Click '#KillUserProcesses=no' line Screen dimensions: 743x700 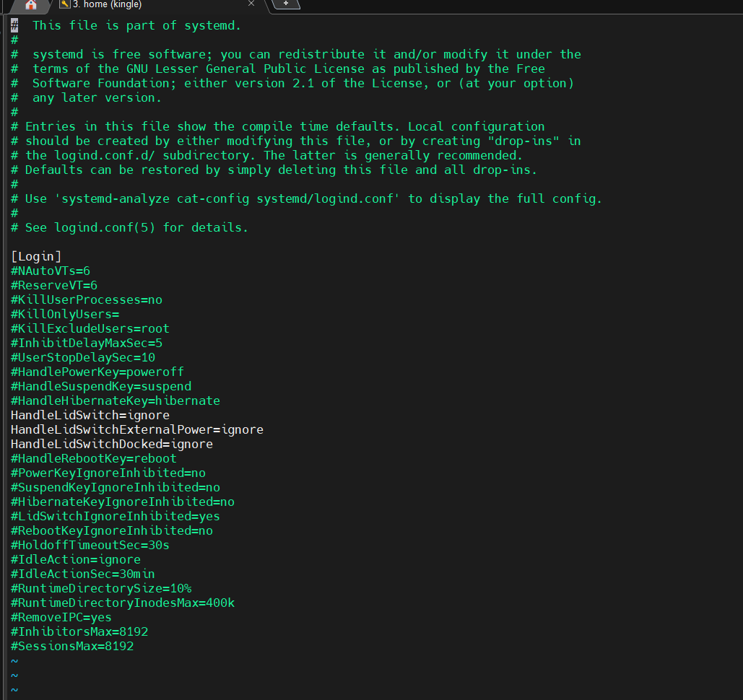click(x=86, y=299)
